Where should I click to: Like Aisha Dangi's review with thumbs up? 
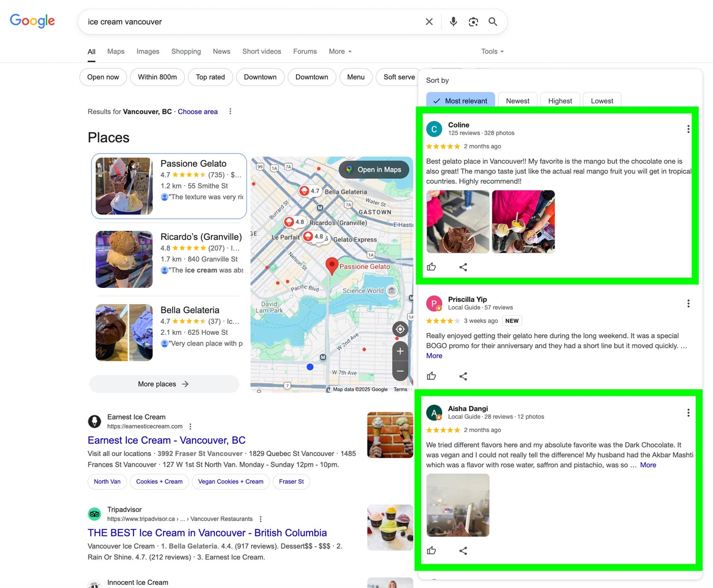[431, 551]
